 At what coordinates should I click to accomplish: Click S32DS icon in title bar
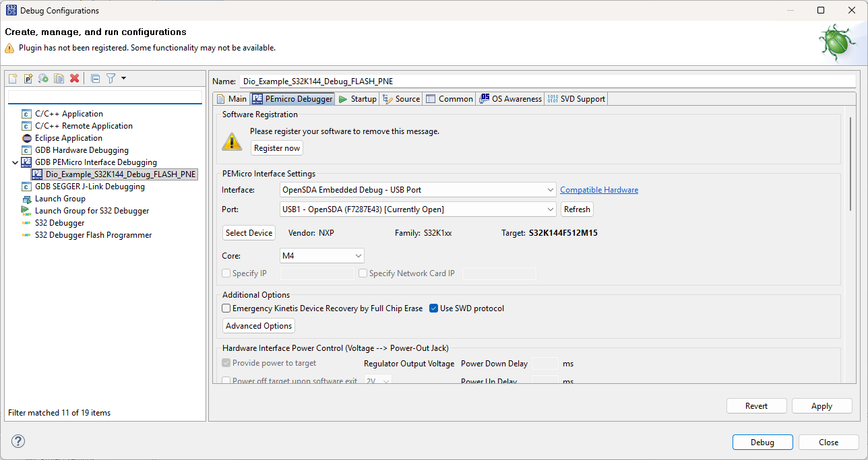pyautogui.click(x=11, y=10)
